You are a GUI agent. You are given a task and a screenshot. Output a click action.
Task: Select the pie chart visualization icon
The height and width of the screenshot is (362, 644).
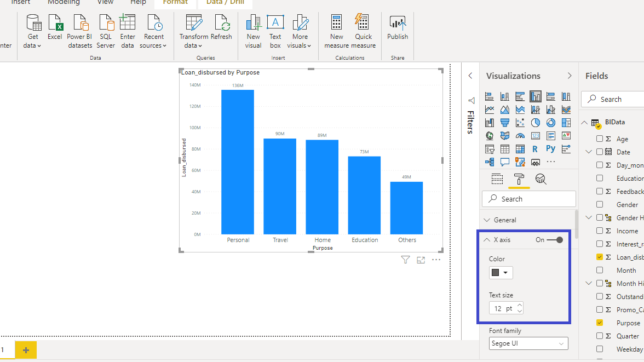point(536,123)
